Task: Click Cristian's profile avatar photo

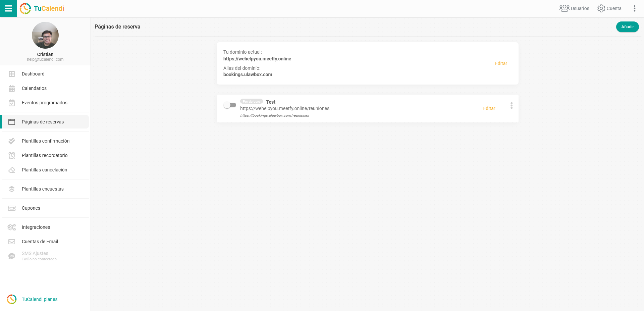Action: (x=45, y=35)
